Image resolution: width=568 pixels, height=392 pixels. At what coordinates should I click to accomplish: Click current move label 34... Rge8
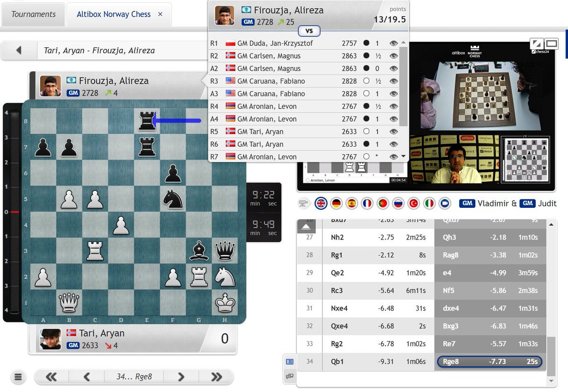134,377
